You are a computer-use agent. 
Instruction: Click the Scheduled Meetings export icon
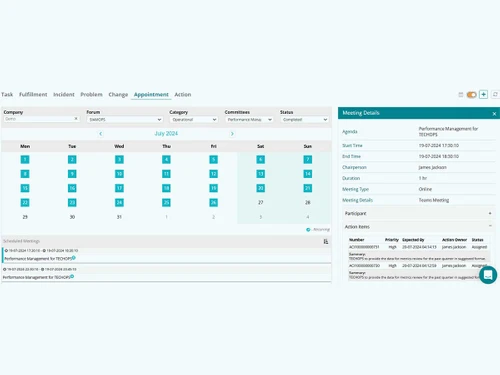coord(326,241)
